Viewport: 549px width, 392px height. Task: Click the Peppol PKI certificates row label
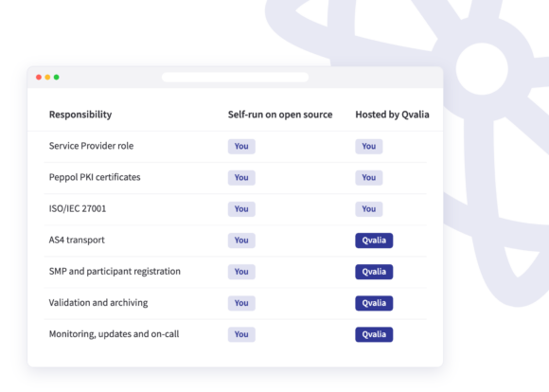point(95,177)
